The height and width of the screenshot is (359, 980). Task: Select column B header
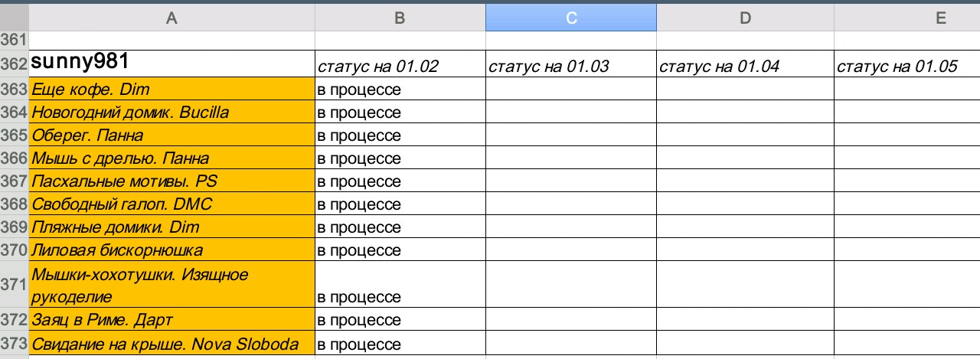(400, 18)
